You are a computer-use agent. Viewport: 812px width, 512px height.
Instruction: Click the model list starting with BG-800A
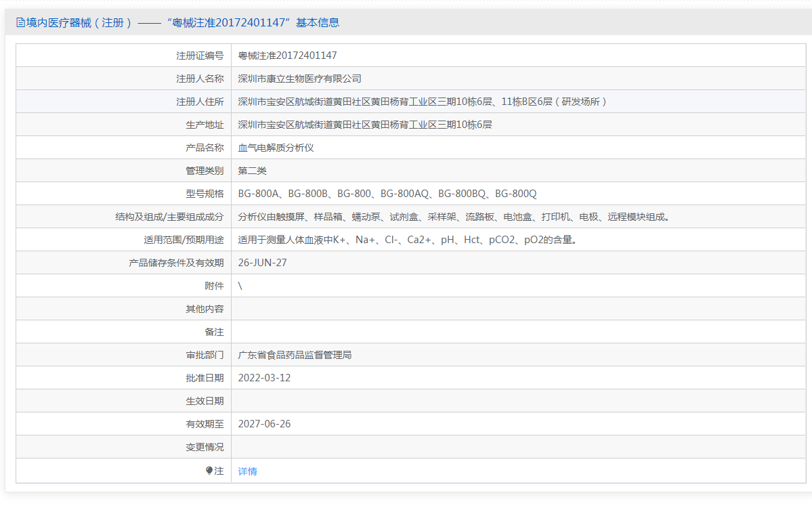point(387,194)
